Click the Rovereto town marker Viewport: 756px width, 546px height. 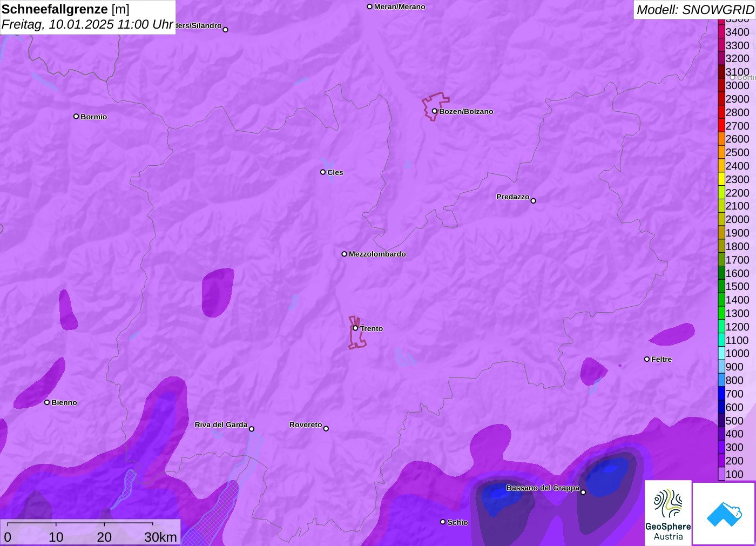(x=326, y=429)
